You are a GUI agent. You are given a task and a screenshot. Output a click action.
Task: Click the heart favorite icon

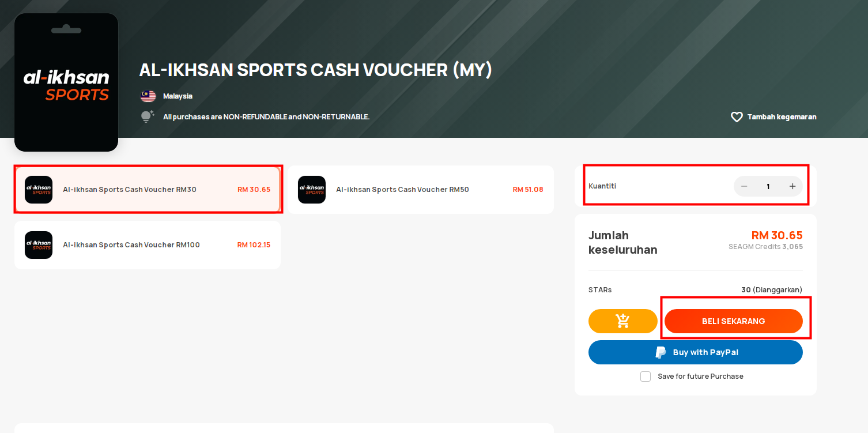(x=737, y=117)
